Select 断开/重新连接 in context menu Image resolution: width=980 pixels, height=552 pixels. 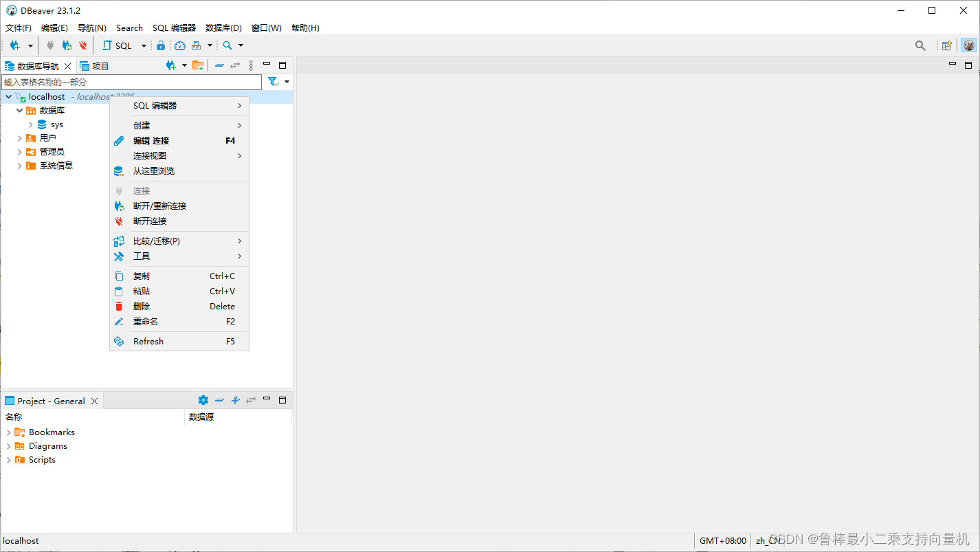click(179, 206)
